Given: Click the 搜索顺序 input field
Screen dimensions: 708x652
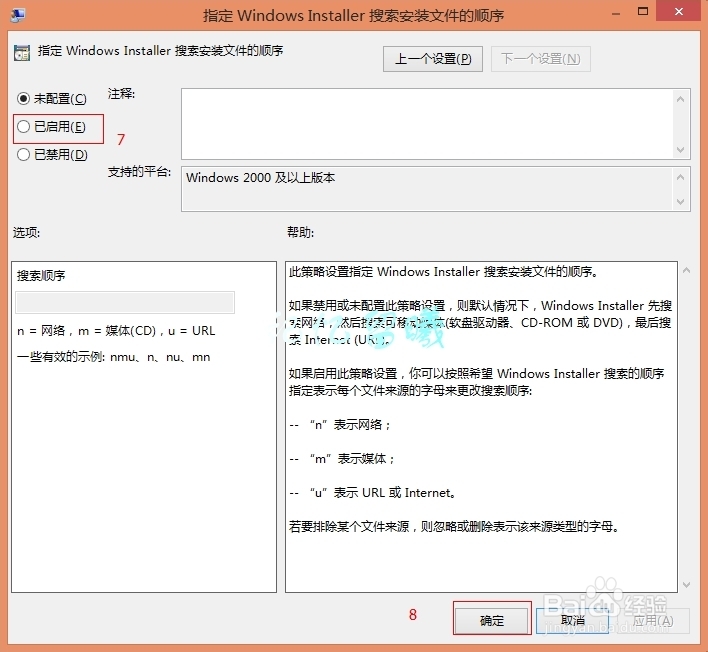Looking at the screenshot, I should 125,303.
